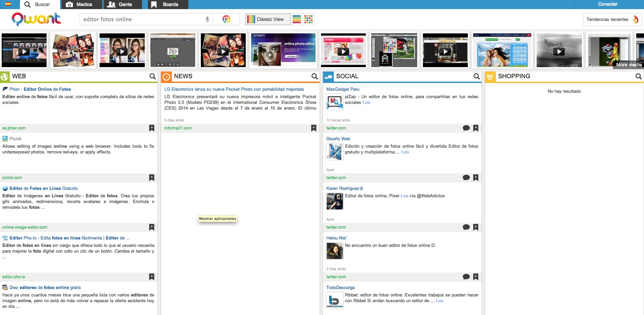Expand Tendencias recientes trends panel
The height and width of the screenshot is (315, 644).
tap(612, 20)
